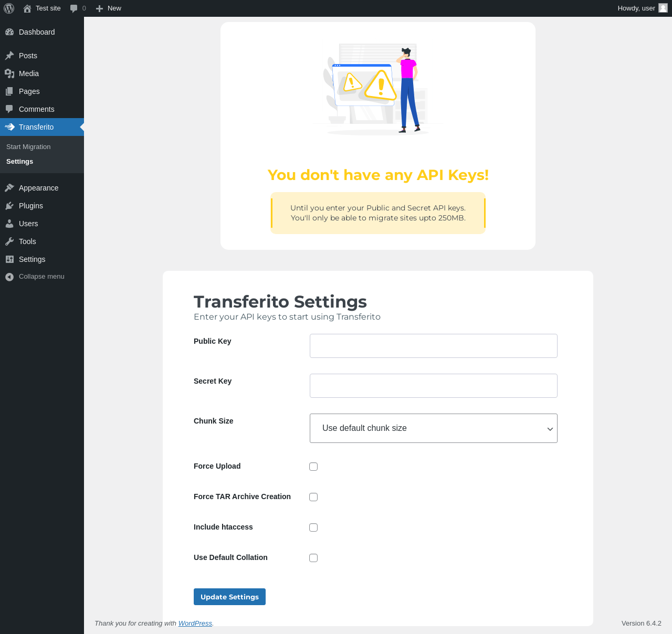672x634 pixels.
Task: Click Collapse menu text
Action: 41,277
